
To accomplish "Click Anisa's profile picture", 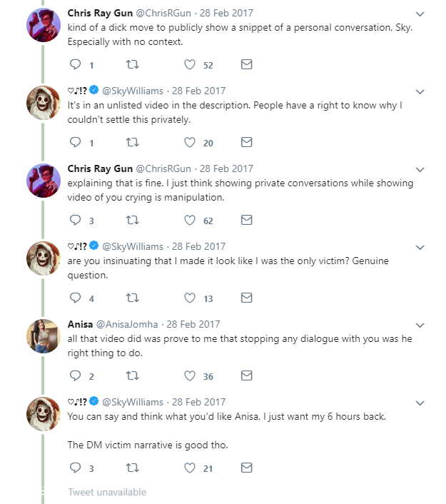I will (43, 335).
